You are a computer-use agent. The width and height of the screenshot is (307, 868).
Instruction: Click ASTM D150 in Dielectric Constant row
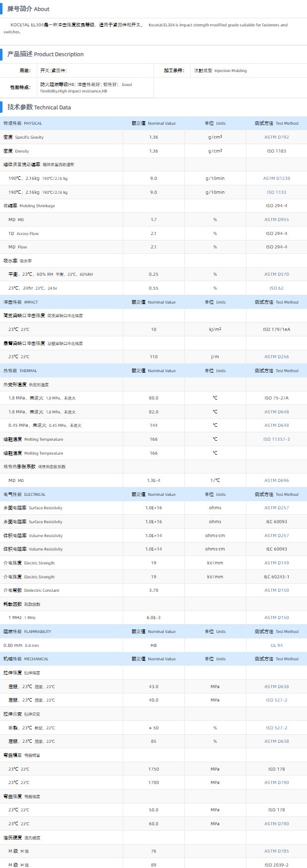pos(276,590)
